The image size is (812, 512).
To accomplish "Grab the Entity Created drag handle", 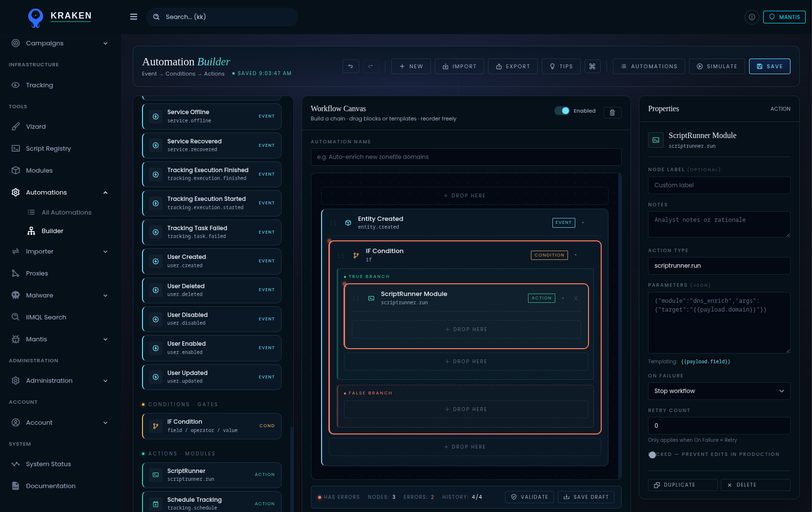I will tap(333, 223).
